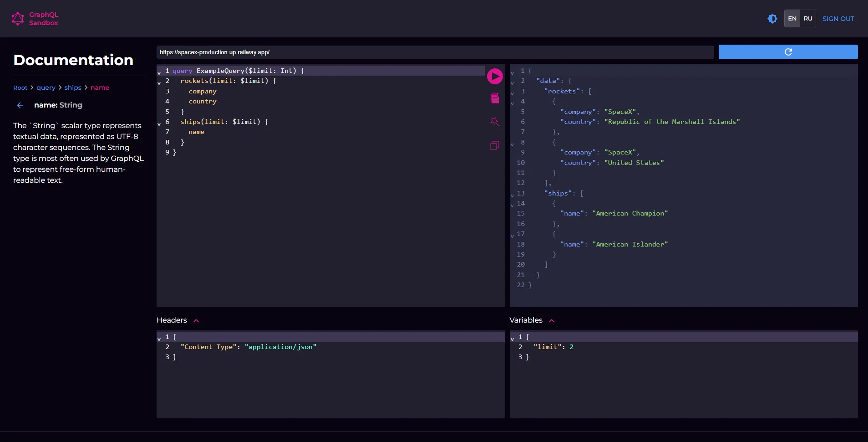Fold query editor line 1 ExampleQuery
Image resolution: width=868 pixels, height=442 pixels.
pos(159,72)
